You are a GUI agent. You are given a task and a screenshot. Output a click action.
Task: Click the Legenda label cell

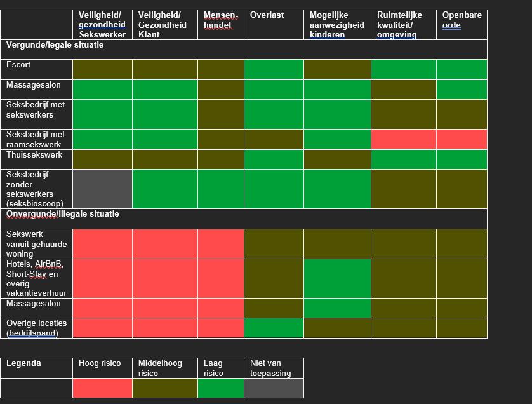point(23,363)
